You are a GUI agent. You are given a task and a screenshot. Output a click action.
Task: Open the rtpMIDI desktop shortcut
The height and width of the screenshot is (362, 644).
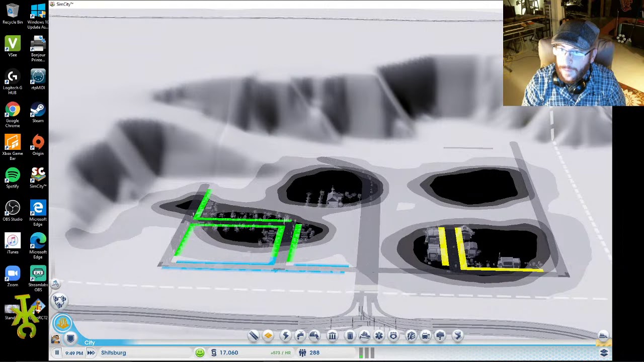click(38, 80)
